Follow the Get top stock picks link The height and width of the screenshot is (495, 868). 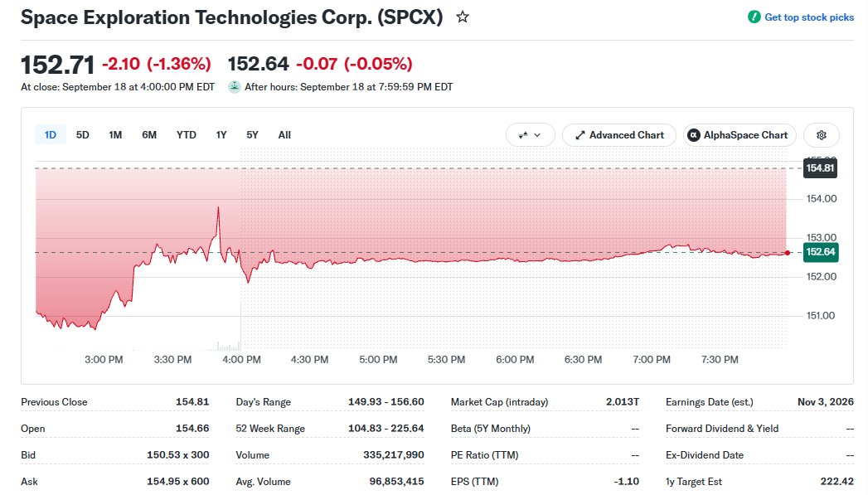[x=809, y=17]
